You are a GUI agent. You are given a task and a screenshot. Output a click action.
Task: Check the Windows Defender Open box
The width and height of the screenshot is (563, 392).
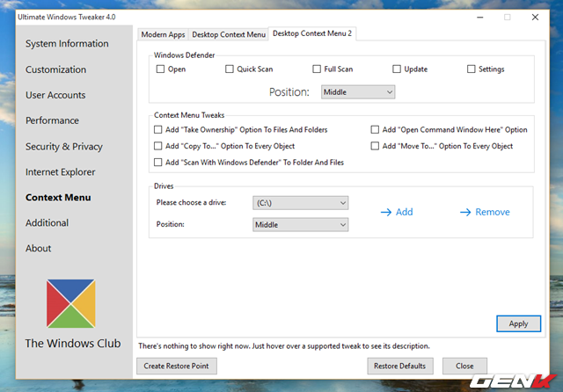click(160, 69)
